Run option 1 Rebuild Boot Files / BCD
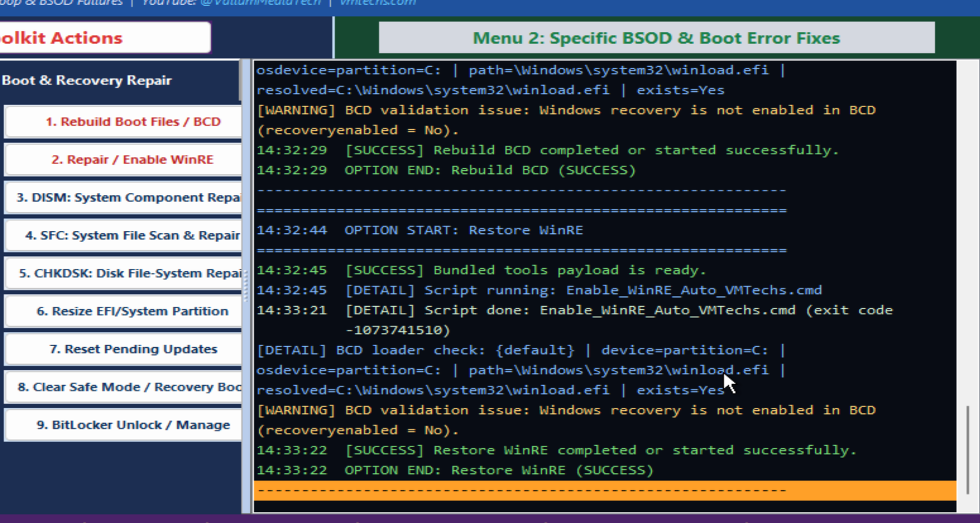Viewport: 980px width, 523px height. (x=123, y=121)
